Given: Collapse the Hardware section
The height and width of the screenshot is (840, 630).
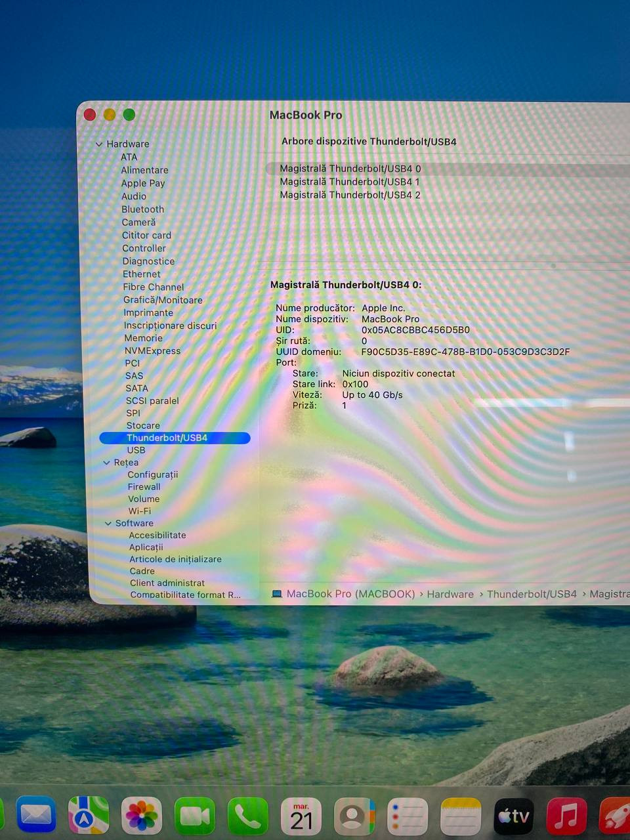Looking at the screenshot, I should tap(99, 144).
